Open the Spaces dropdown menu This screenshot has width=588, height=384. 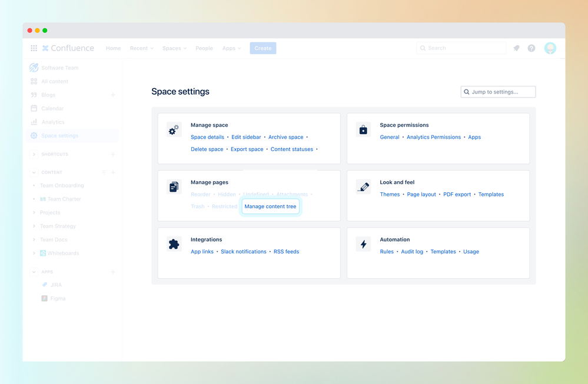pos(174,48)
